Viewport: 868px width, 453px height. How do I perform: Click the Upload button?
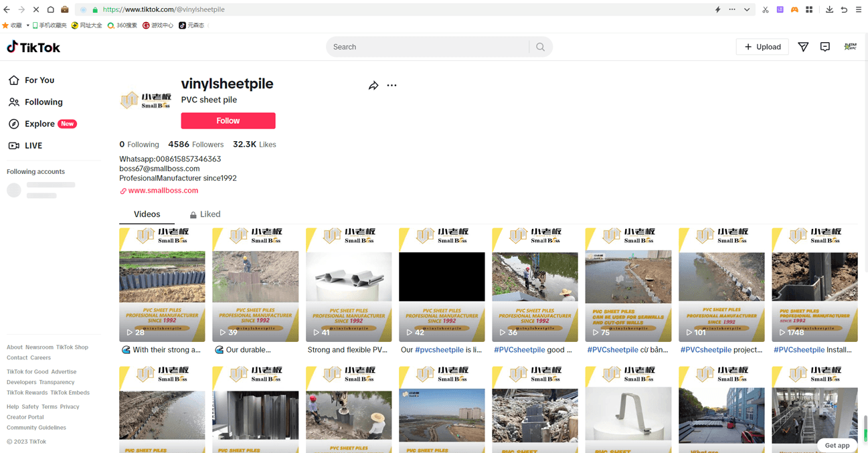click(x=762, y=47)
